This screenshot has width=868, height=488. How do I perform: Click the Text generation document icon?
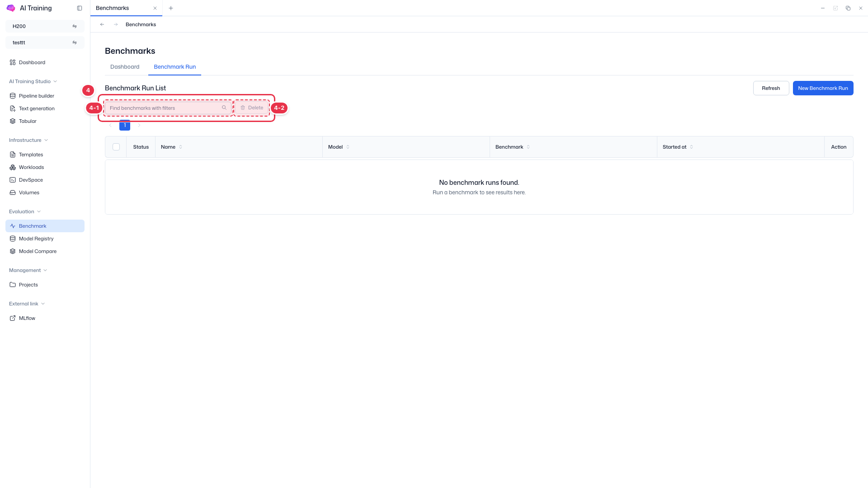click(13, 108)
